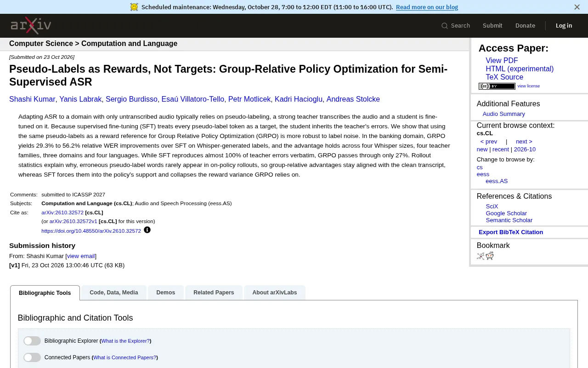The image size is (588, 368).
Task: Download the TeX Source
Action: [504, 77]
